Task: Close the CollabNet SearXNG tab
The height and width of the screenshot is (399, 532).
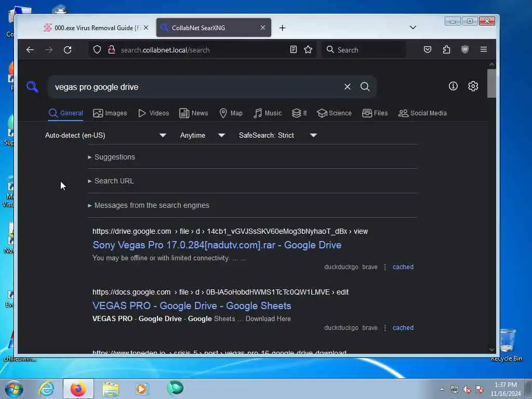Action: click(262, 28)
